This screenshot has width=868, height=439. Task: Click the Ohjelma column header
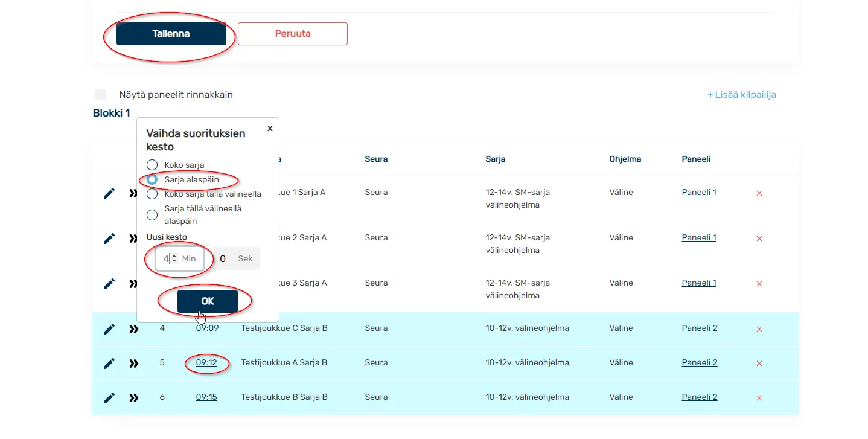pos(625,159)
